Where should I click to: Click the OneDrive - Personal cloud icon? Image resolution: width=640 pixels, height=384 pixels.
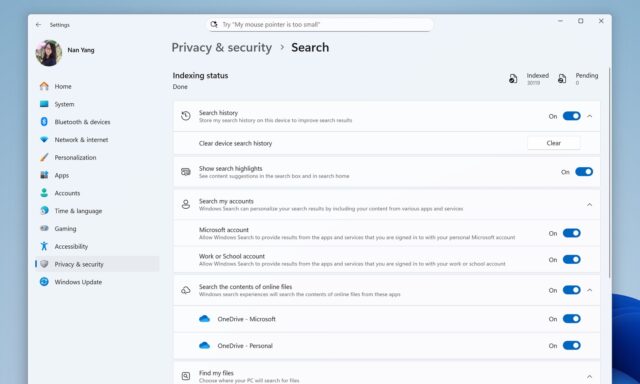(204, 345)
